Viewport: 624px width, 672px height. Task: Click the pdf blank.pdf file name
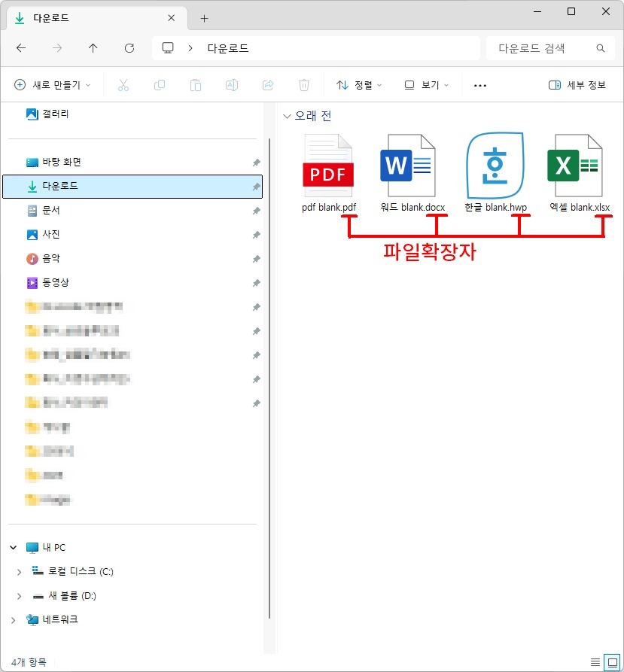[x=329, y=208]
